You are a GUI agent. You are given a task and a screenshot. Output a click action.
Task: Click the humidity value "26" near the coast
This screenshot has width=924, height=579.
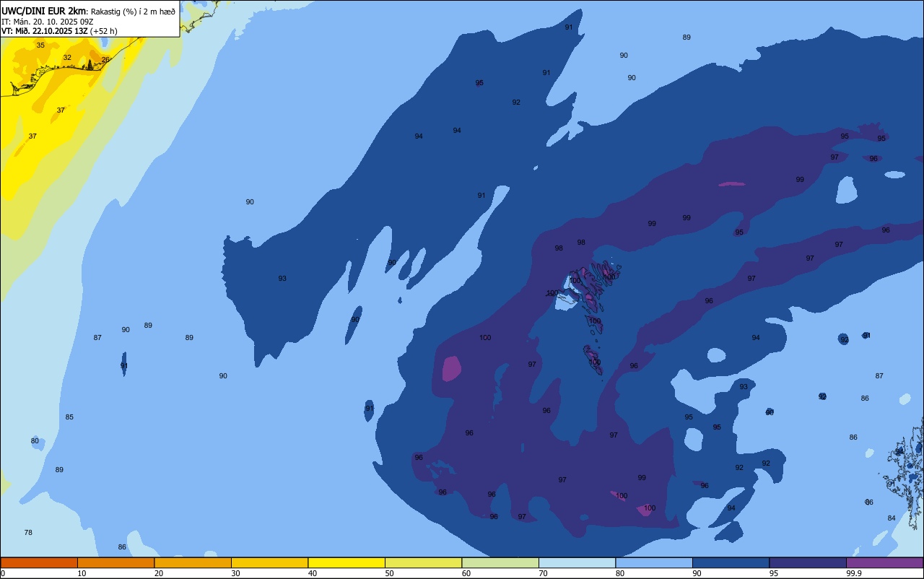click(x=105, y=60)
